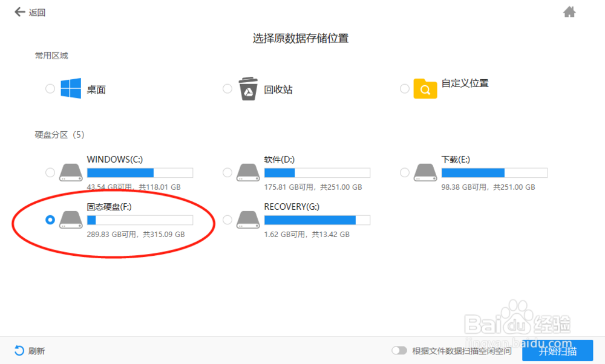This screenshot has height=364, width=605.
Task: Click the Google Drive icon on RECOVERY(G:)
Action: tap(248, 219)
